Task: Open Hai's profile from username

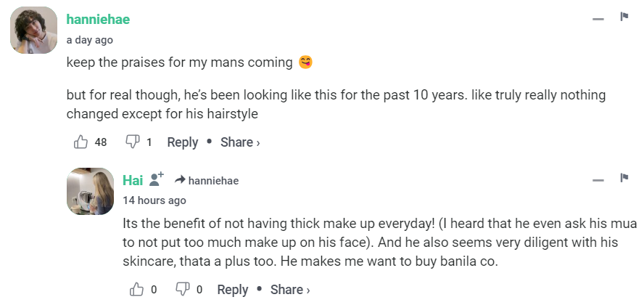Action: tap(133, 180)
